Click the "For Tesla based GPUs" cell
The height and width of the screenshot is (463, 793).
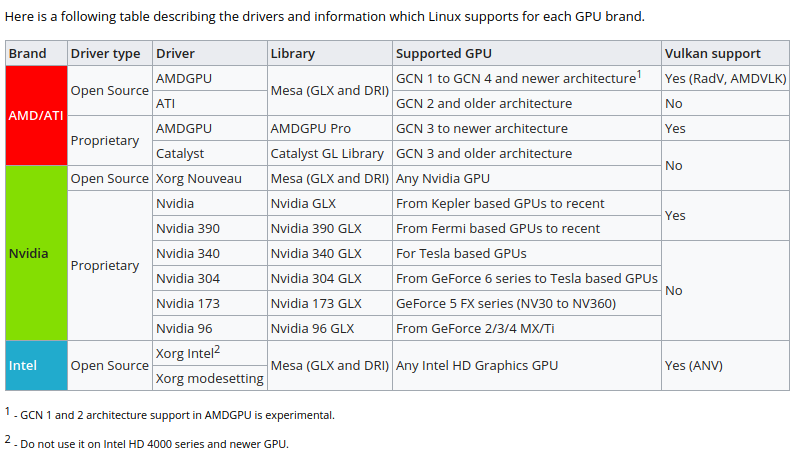pos(461,254)
